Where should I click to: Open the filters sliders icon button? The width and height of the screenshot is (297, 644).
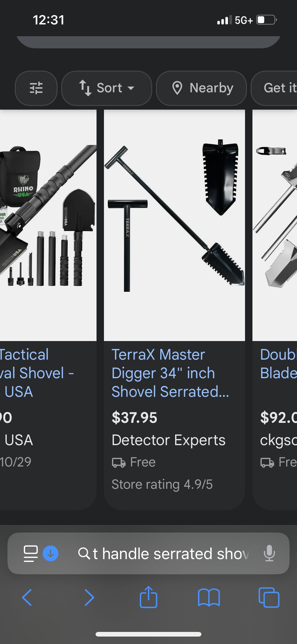pos(36,88)
